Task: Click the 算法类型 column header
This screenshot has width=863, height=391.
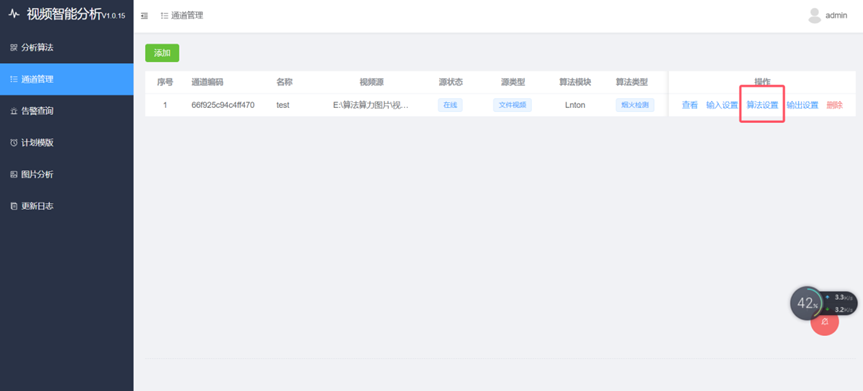Action: tap(632, 82)
